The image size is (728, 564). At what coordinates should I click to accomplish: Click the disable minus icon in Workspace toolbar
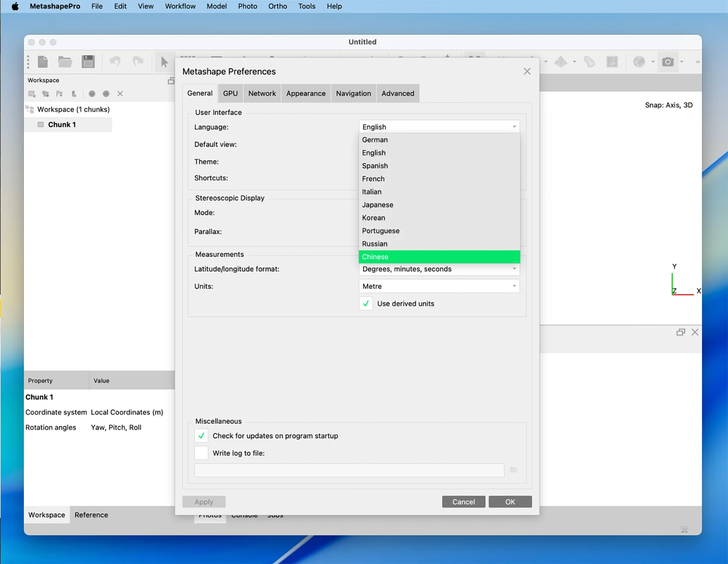click(106, 94)
